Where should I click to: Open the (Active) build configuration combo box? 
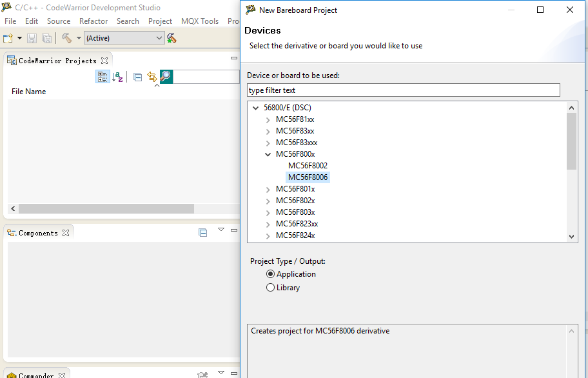pyautogui.click(x=124, y=38)
